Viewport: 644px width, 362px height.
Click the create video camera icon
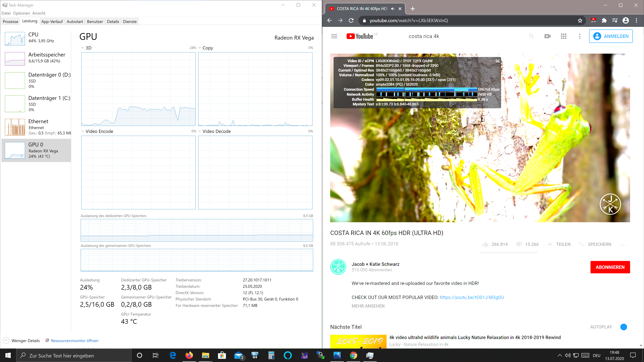click(x=548, y=36)
